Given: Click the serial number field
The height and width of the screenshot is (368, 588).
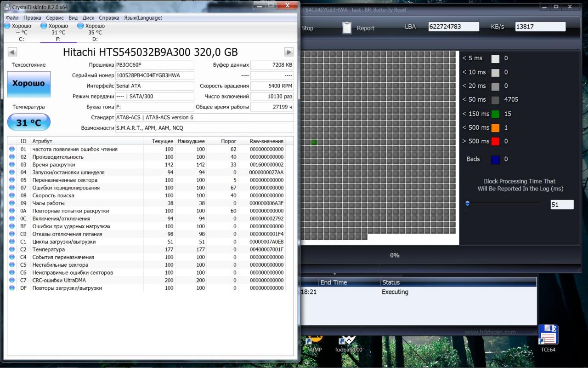Looking at the screenshot, I should pyautogui.click(x=154, y=75).
